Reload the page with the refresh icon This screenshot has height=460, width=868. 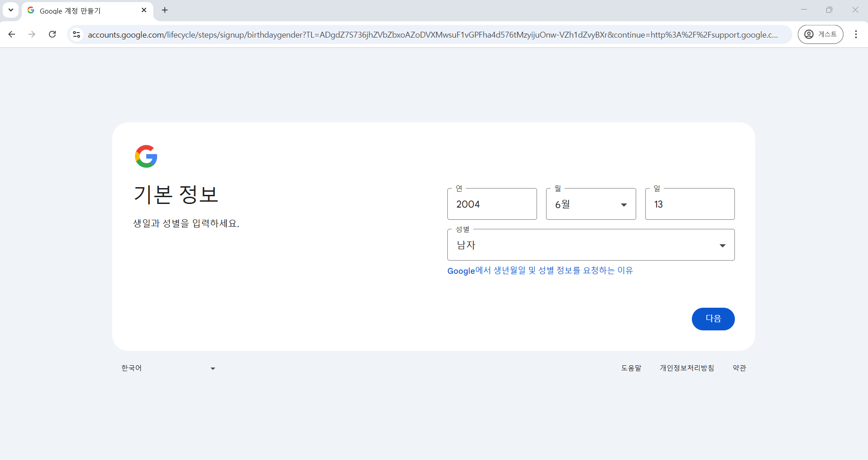coord(52,34)
